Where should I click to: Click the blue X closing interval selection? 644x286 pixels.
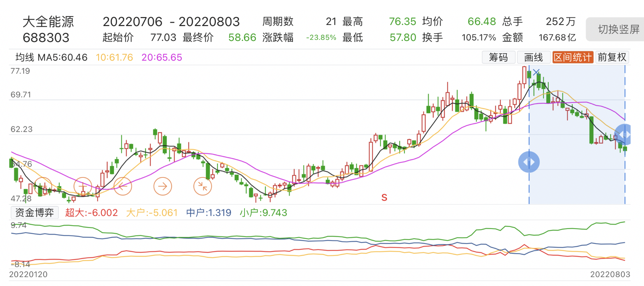point(536,72)
